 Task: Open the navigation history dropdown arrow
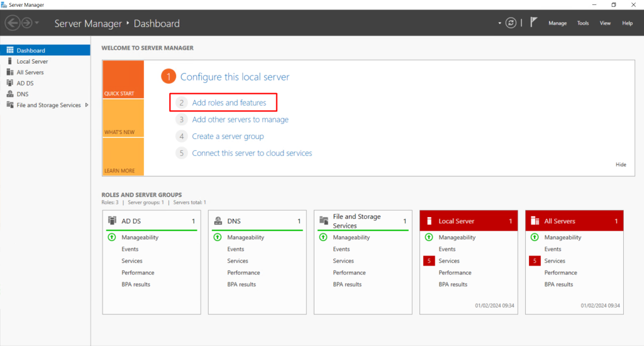click(38, 23)
